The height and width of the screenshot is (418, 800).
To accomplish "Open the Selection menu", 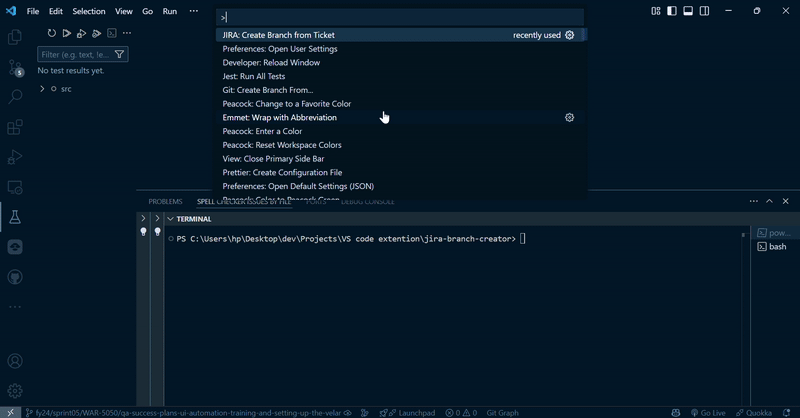I will pos(89,11).
